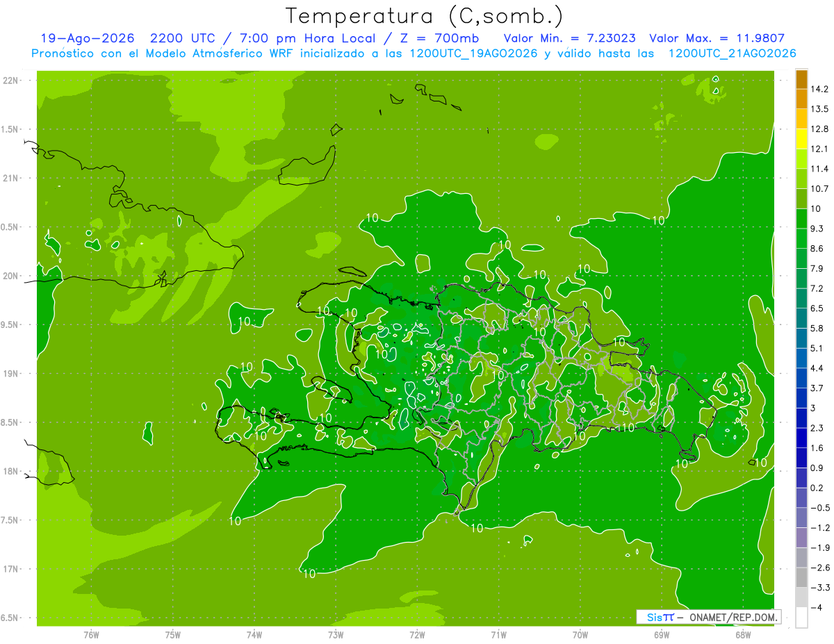The image size is (834, 644).
Task: Click the '21N' latitude axis label
Action: pyautogui.click(x=12, y=178)
